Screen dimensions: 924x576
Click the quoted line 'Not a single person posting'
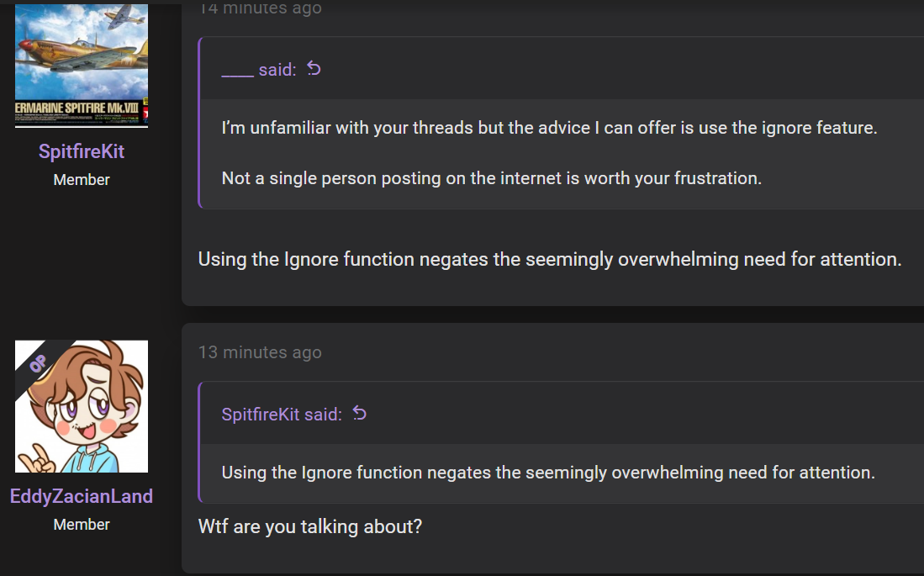(492, 178)
